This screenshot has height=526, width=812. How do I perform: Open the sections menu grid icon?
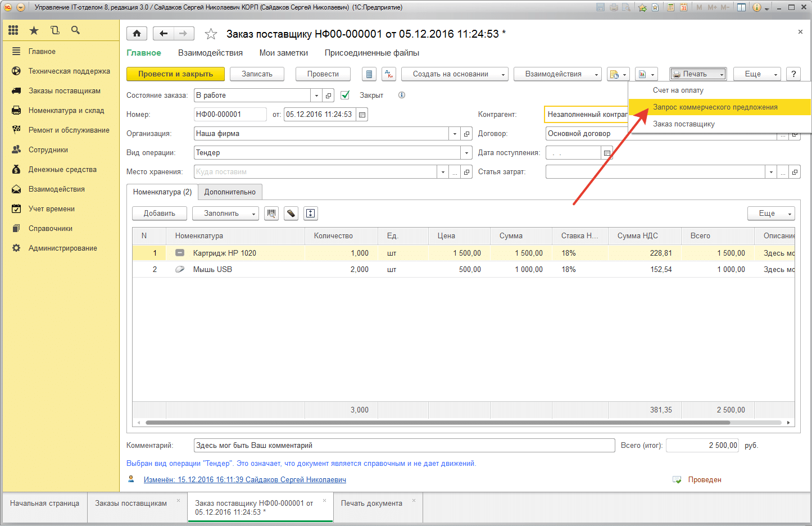click(13, 30)
